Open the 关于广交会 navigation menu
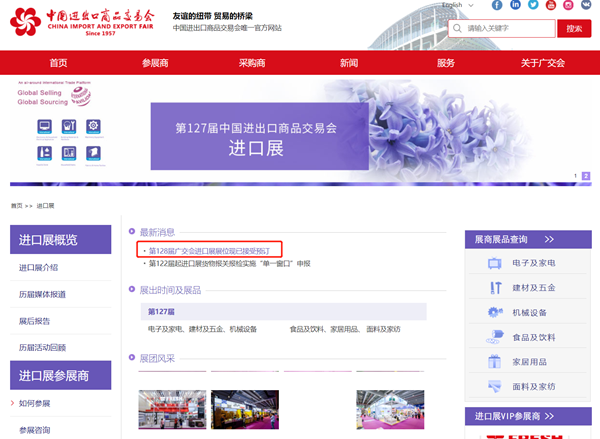The width and height of the screenshot is (600, 439). pyautogui.click(x=543, y=63)
